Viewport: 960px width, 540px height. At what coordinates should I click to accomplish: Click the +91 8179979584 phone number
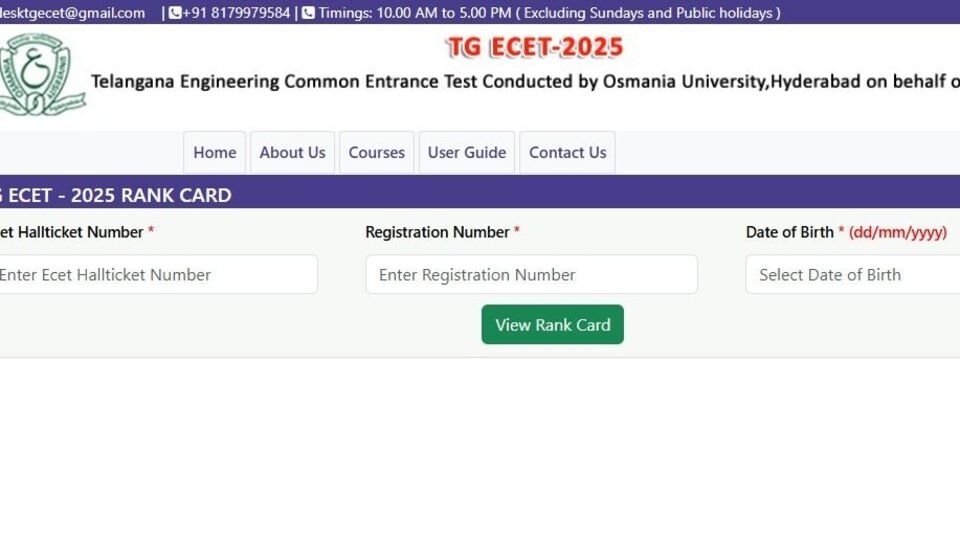coord(236,13)
